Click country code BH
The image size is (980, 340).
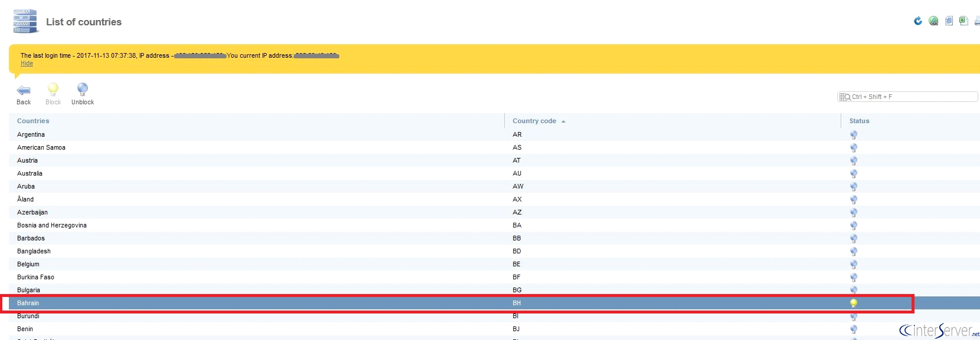click(517, 303)
